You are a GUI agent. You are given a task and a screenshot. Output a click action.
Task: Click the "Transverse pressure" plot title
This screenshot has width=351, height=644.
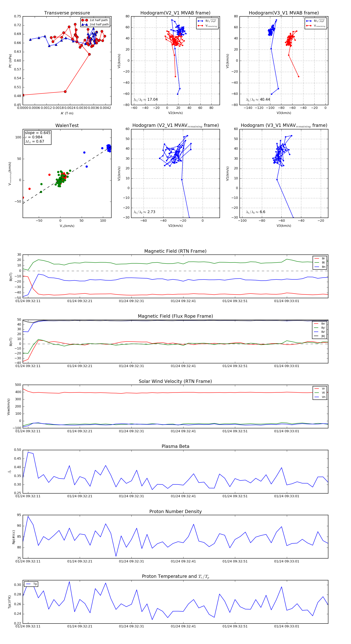(67, 13)
